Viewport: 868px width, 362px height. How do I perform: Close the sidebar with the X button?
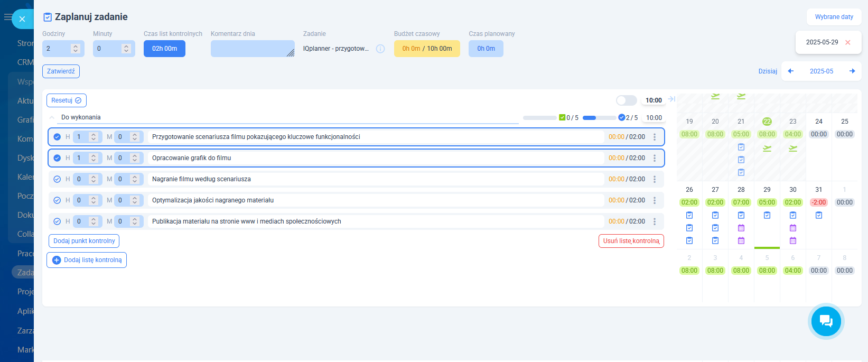click(22, 19)
